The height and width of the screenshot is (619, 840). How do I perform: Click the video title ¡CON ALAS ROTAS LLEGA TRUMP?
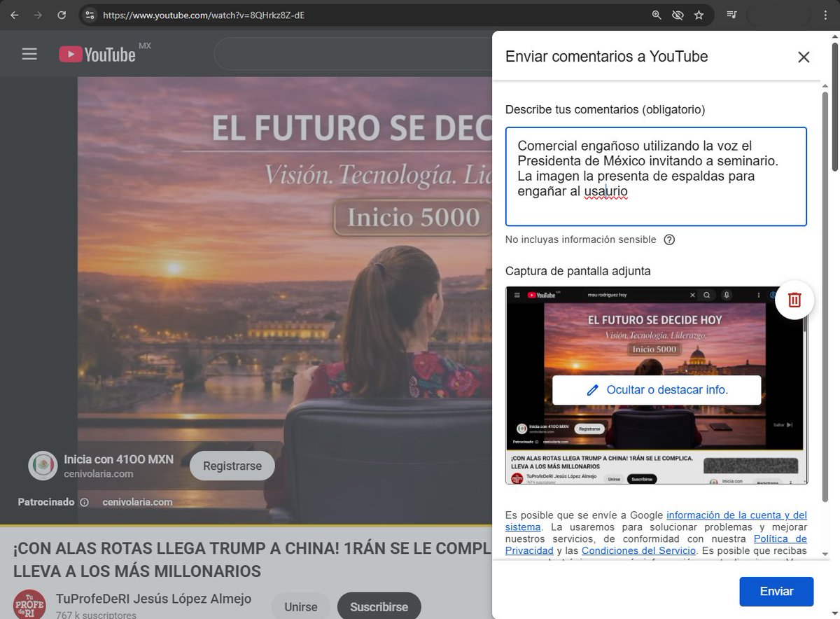pos(252,559)
